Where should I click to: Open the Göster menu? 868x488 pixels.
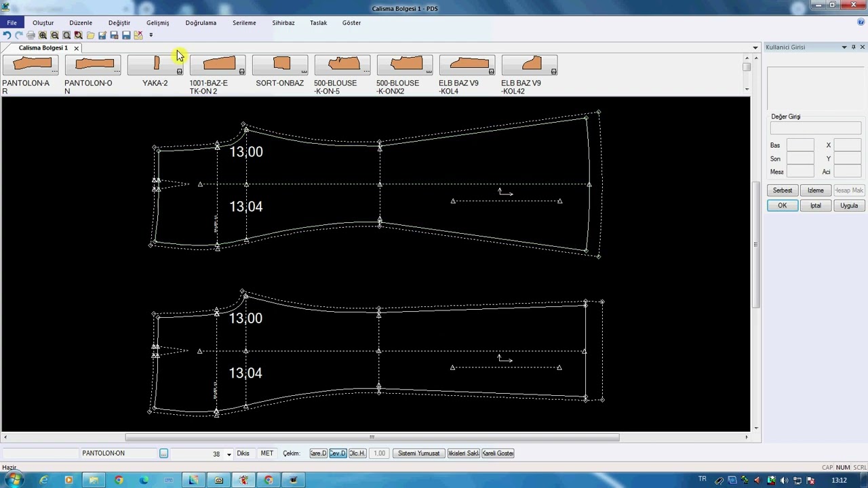351,22
